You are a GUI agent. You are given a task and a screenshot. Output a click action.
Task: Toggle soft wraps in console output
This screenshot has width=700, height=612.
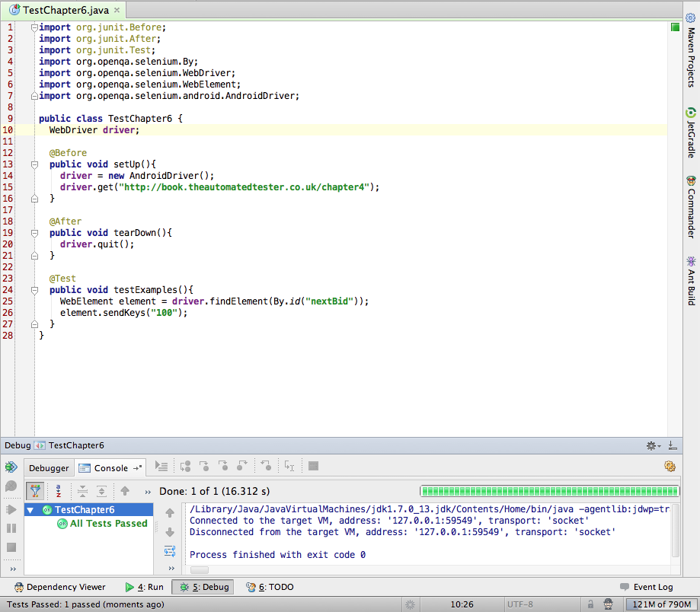[170, 550]
